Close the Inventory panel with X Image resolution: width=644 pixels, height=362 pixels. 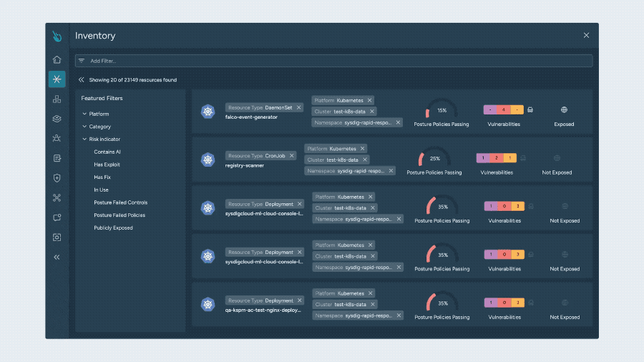tap(586, 35)
